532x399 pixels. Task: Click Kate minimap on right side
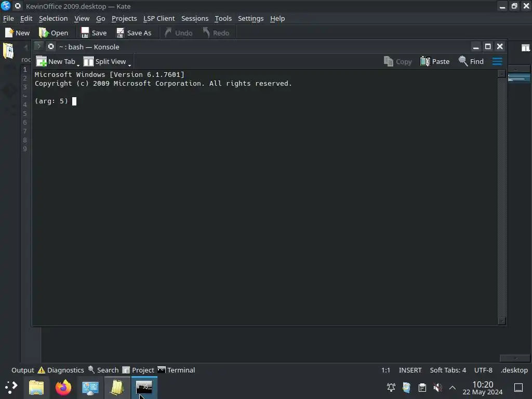click(x=519, y=78)
